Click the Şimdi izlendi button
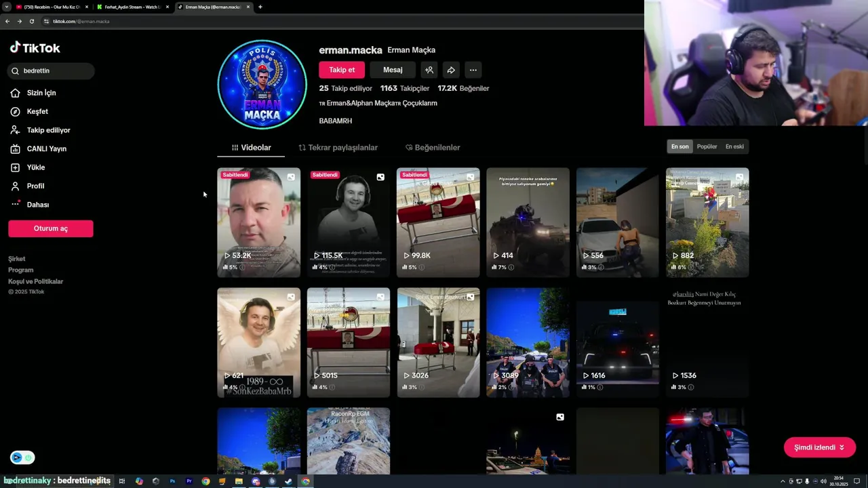This screenshot has width=868, height=488. (x=819, y=447)
